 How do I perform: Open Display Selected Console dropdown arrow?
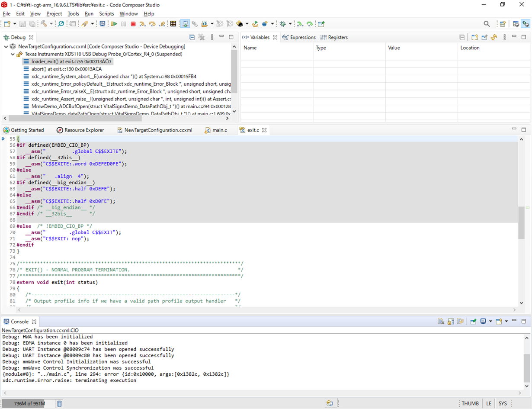(x=490, y=321)
